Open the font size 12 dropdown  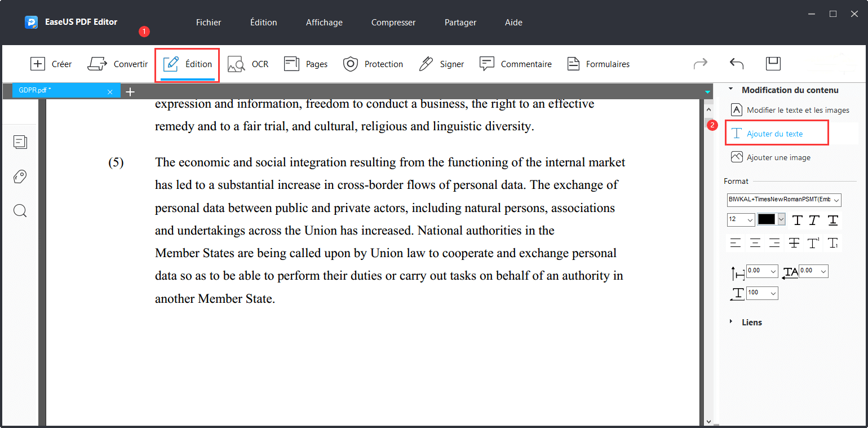click(741, 220)
